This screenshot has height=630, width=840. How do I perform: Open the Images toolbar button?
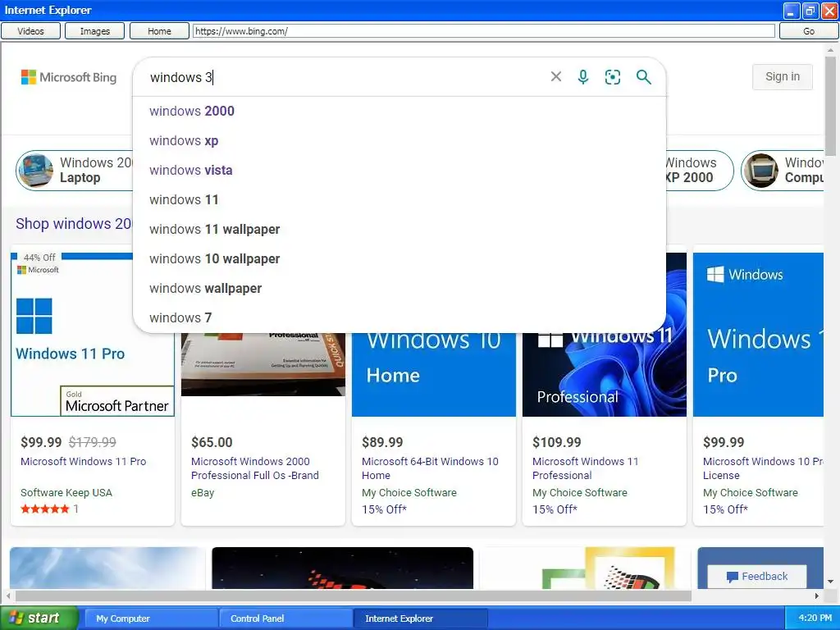(x=95, y=31)
